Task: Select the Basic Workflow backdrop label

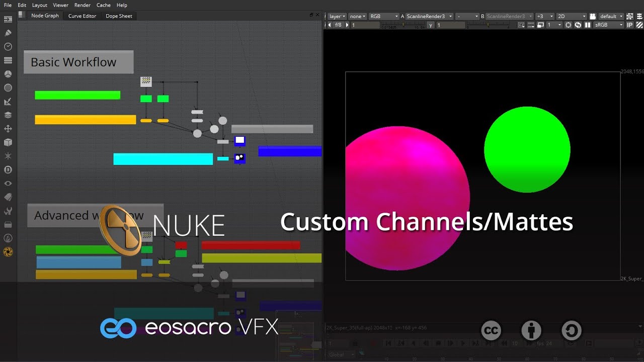Action: click(x=73, y=62)
